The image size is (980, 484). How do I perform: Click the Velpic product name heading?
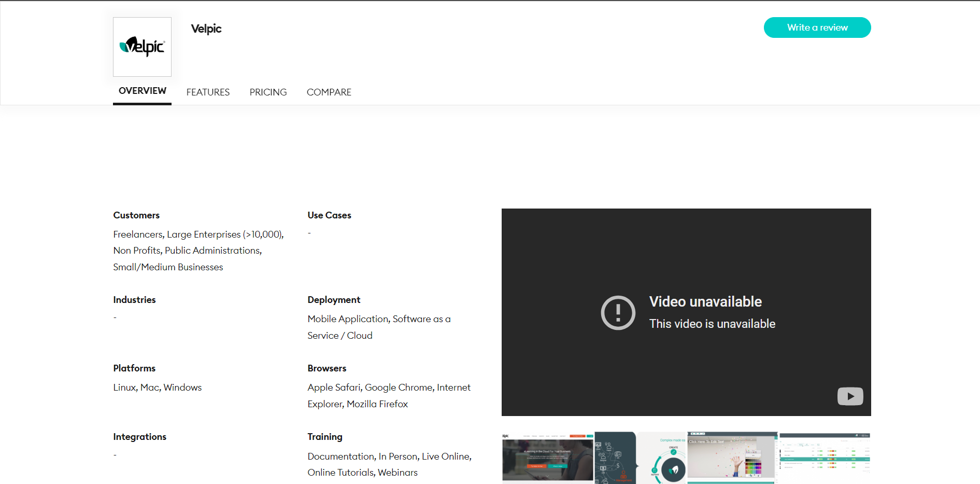pyautogui.click(x=206, y=29)
